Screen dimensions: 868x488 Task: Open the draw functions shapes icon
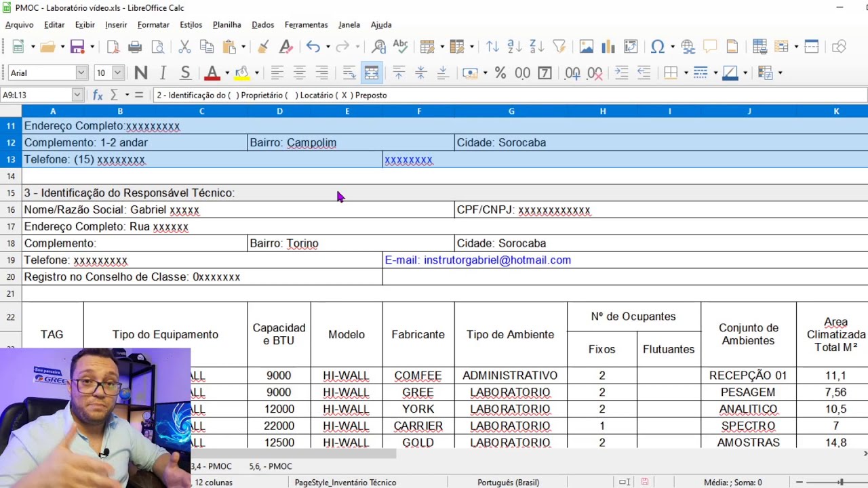(x=840, y=47)
